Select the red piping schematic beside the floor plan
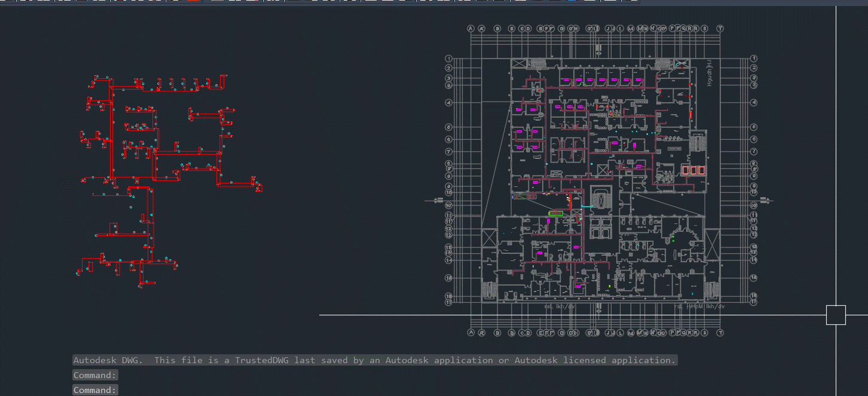Viewport: 868px width, 396px height. 170,181
